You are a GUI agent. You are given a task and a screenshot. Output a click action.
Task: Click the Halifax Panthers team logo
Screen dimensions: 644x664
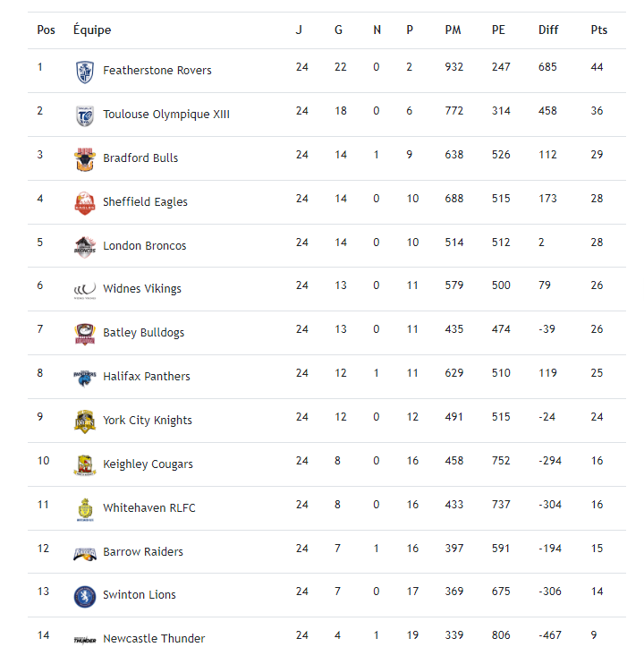point(84,378)
